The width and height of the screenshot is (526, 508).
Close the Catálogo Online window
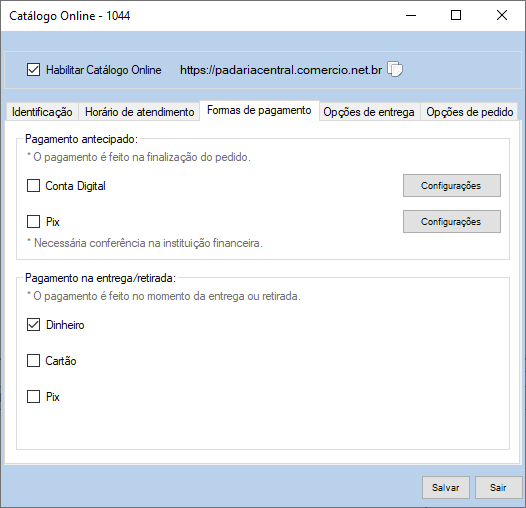click(502, 15)
